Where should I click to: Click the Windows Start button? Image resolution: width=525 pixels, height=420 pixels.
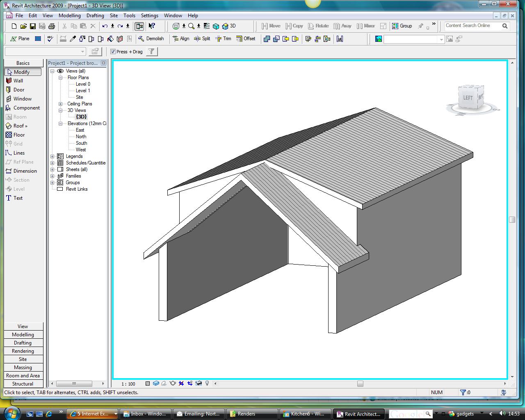[x=11, y=413]
